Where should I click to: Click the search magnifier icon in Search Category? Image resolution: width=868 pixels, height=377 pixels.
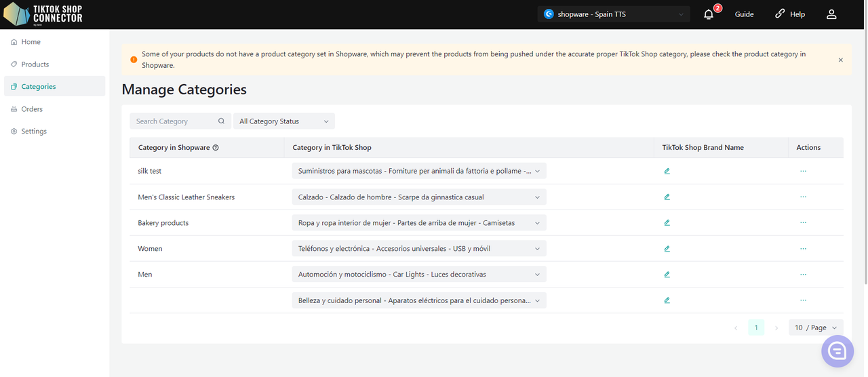(221, 121)
